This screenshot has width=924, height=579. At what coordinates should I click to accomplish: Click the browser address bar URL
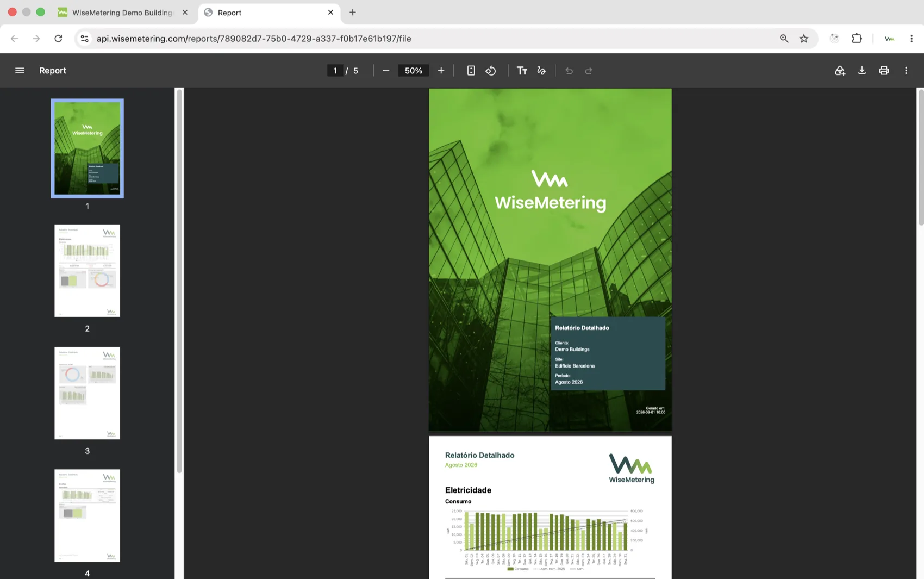pyautogui.click(x=254, y=39)
